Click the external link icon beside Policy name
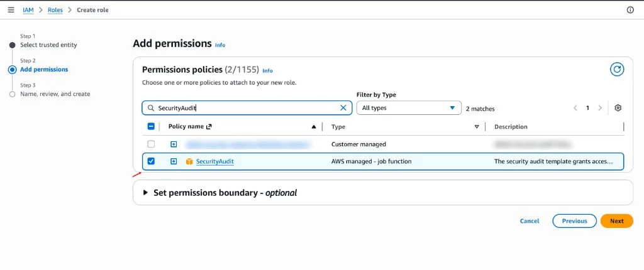Screen dimensions: 644x270 point(209,127)
